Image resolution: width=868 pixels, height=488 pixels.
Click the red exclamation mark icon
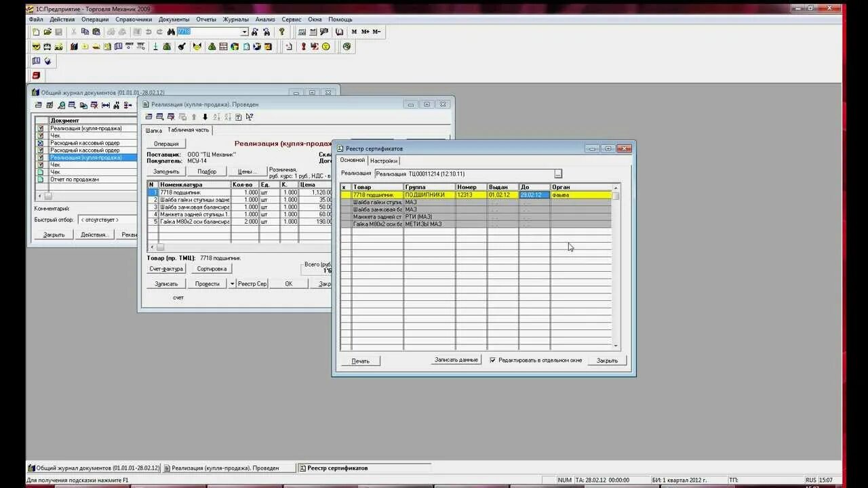point(303,47)
